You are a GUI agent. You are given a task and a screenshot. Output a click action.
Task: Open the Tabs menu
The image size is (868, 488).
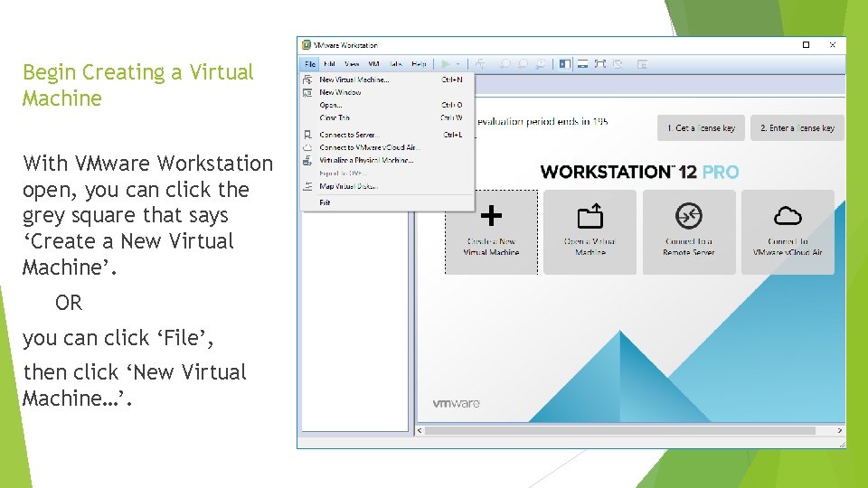click(x=395, y=64)
